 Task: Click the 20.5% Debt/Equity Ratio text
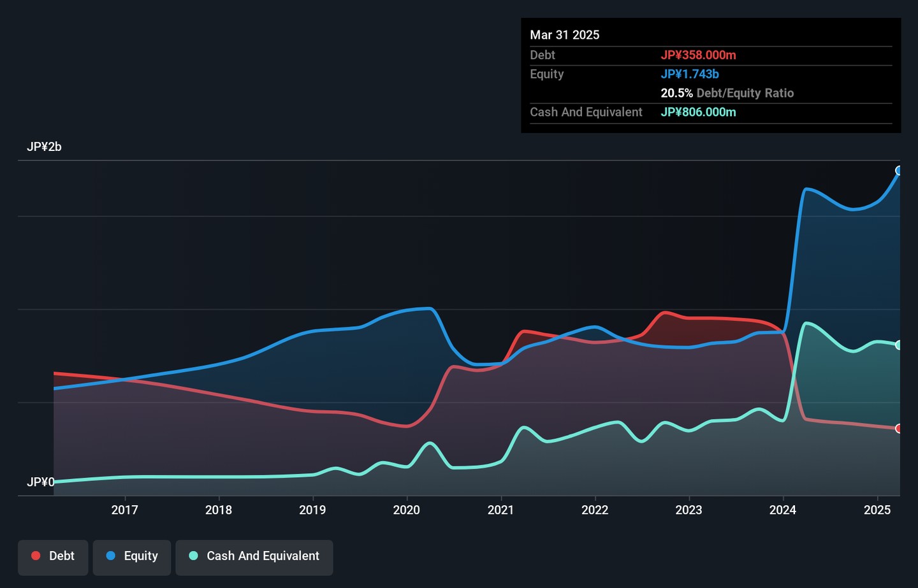click(727, 93)
